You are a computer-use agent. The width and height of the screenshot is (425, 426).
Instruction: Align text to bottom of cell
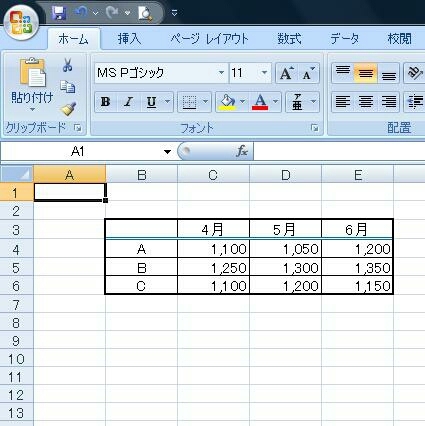point(388,73)
